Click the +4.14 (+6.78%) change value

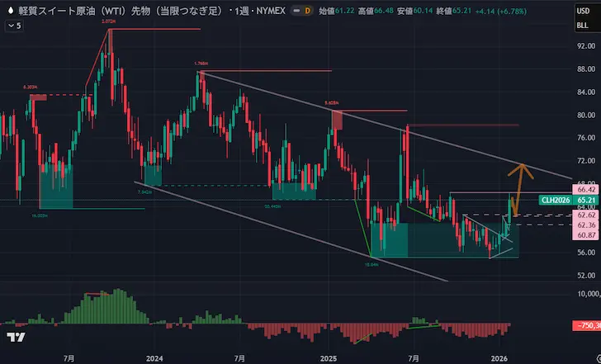[501, 11]
